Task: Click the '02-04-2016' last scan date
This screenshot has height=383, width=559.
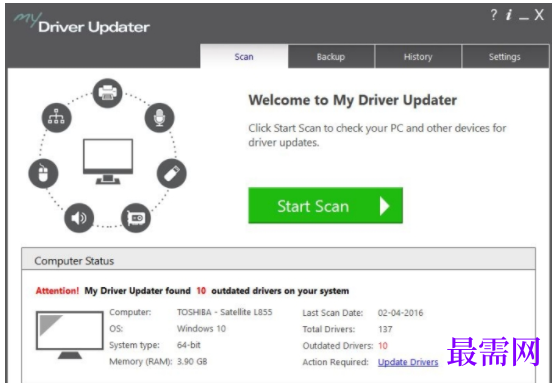Action: pos(400,313)
